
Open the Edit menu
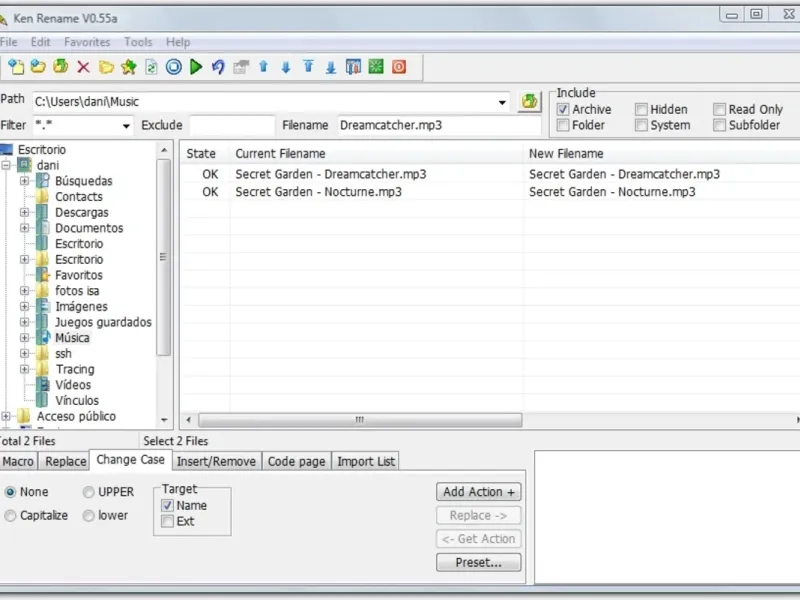pyautogui.click(x=40, y=42)
